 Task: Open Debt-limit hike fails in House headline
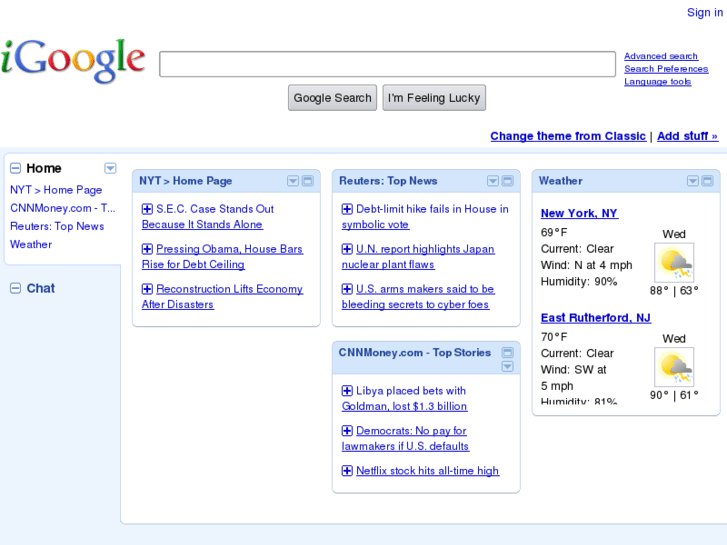[425, 217]
